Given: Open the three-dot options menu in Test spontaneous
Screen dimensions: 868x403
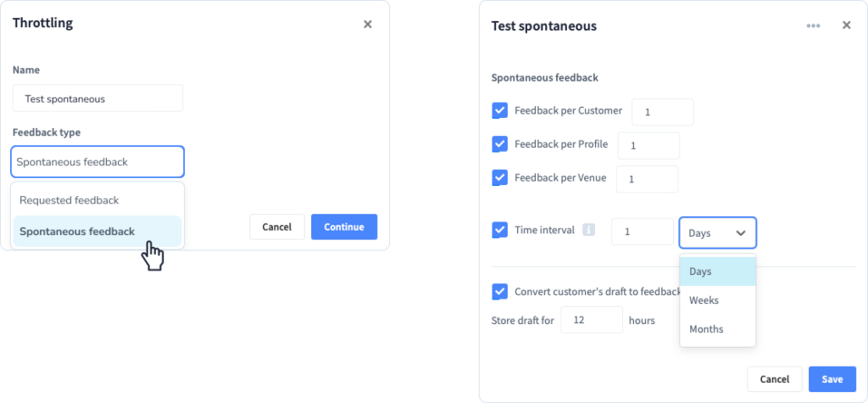Looking at the screenshot, I should point(813,25).
